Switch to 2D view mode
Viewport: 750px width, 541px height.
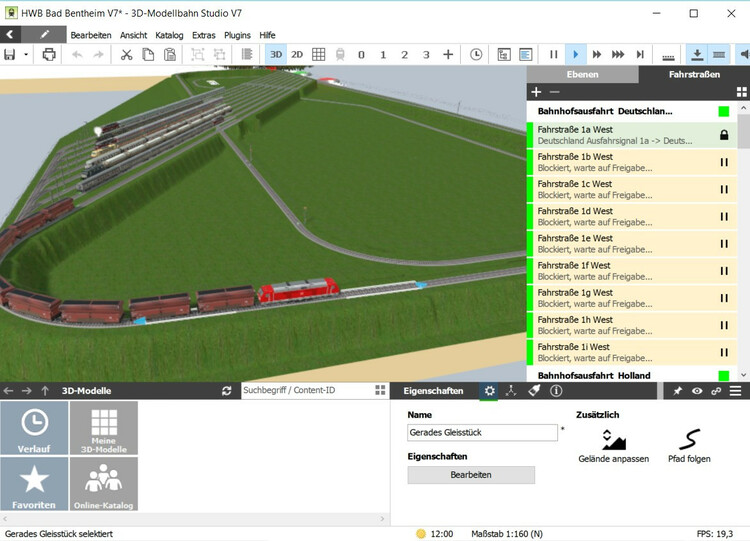coord(297,54)
